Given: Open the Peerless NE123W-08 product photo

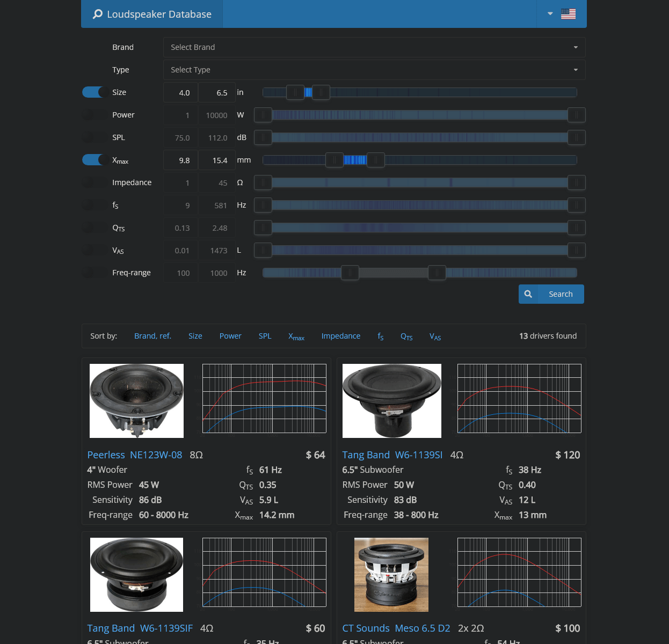Looking at the screenshot, I should [x=136, y=401].
